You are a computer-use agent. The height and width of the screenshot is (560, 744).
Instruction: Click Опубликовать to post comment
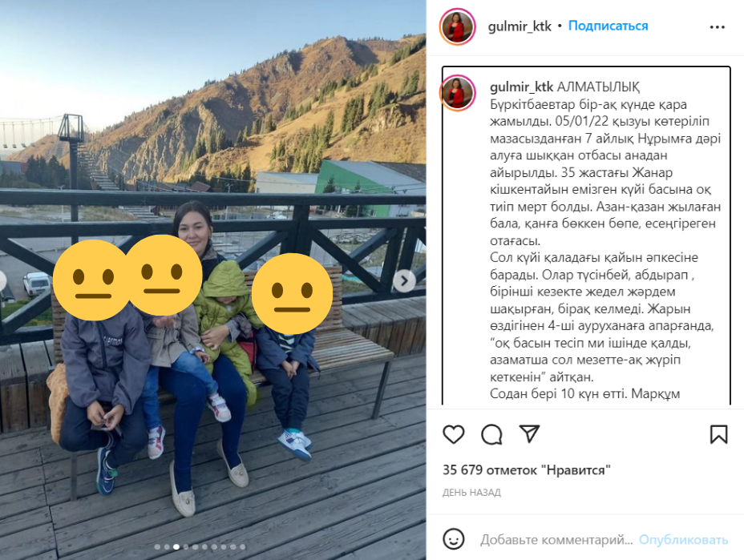pos(683,540)
